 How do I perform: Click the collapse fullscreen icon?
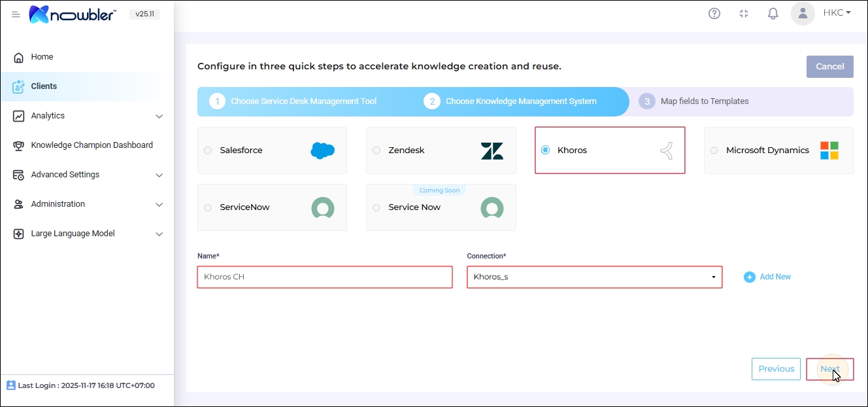click(x=744, y=14)
